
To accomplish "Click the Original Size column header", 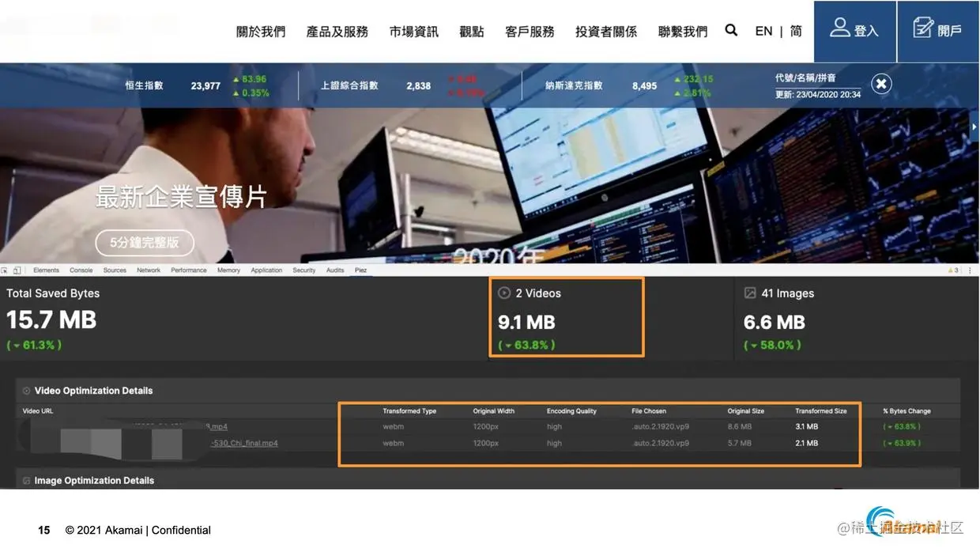I will (x=746, y=411).
